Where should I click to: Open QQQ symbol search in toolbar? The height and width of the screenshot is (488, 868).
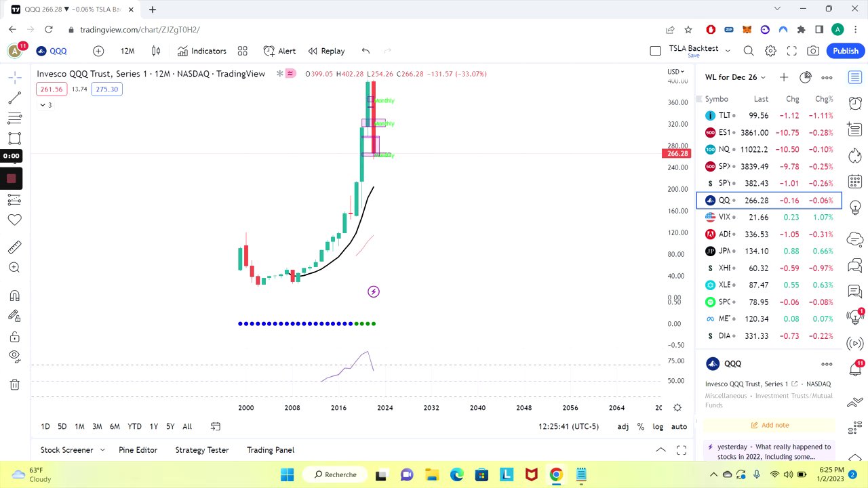coord(52,51)
